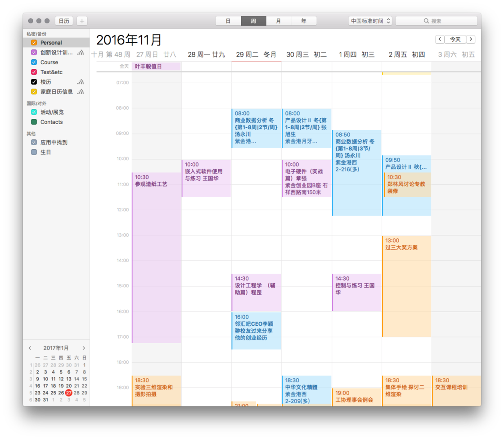Click broadcast icon beside 校历 calendar
Image resolution: width=504 pixels, height=439 pixels.
click(x=81, y=81)
